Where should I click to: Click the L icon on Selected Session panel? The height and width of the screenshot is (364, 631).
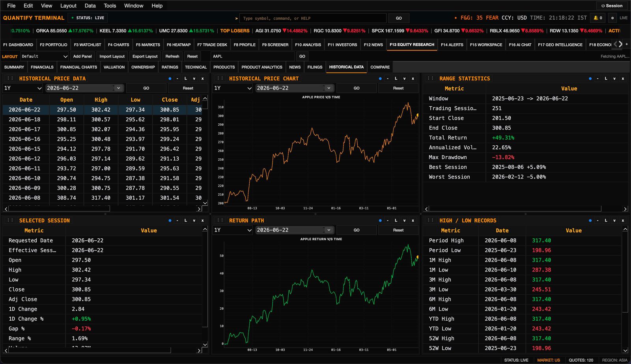click(186, 220)
